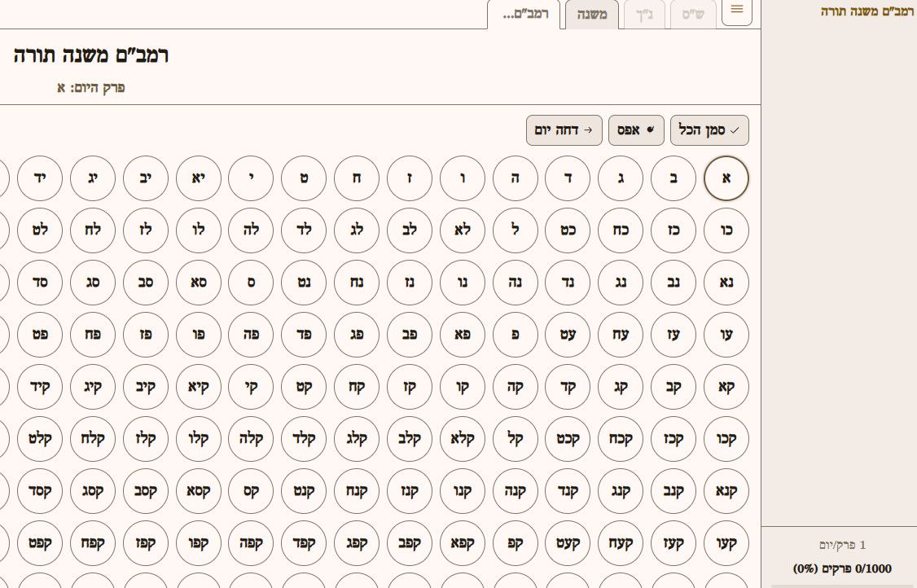Select chapter קנה circle
The height and width of the screenshot is (588, 917).
click(515, 490)
